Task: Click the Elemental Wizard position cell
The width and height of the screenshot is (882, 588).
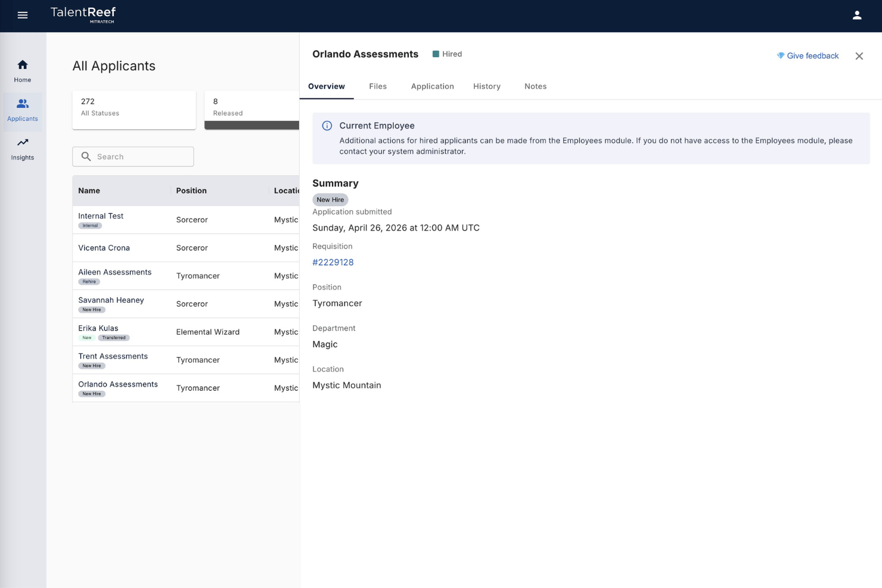Action: (x=208, y=332)
